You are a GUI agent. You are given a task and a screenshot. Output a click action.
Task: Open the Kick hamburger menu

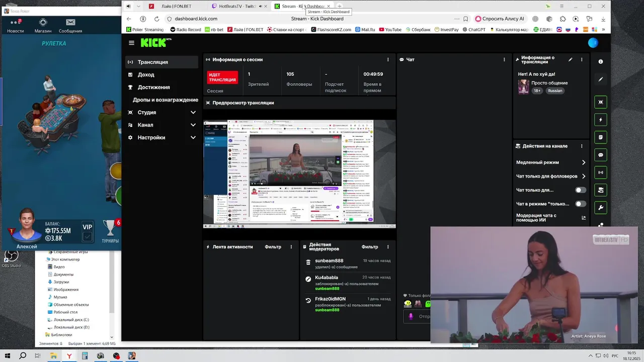pos(131,43)
